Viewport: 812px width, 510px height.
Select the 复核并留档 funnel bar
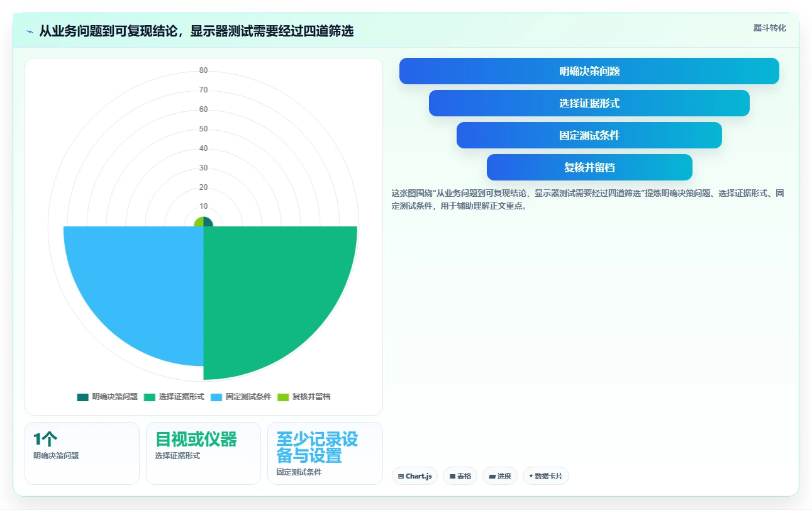click(x=589, y=167)
